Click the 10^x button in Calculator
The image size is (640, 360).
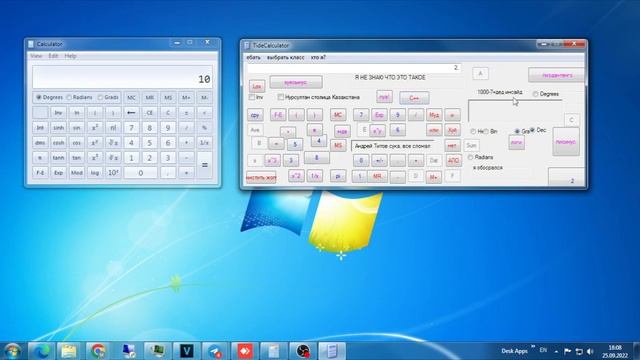click(113, 173)
